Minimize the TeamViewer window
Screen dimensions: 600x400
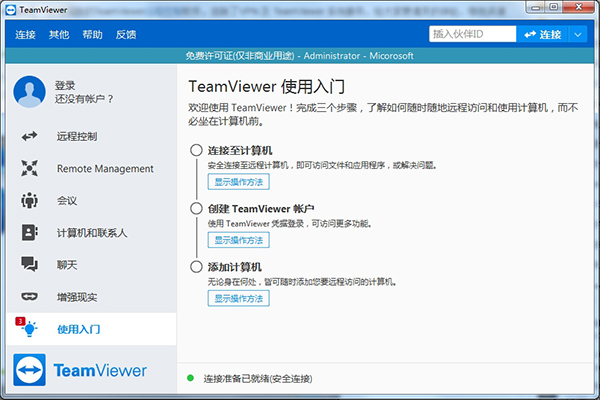[x=536, y=7]
